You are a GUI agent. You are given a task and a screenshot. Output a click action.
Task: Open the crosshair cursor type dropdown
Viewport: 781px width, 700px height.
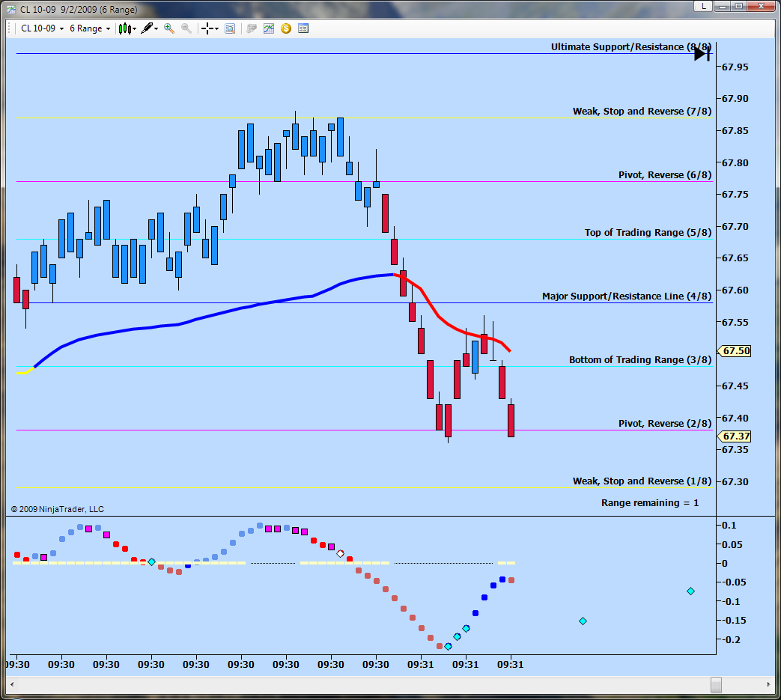(210, 28)
